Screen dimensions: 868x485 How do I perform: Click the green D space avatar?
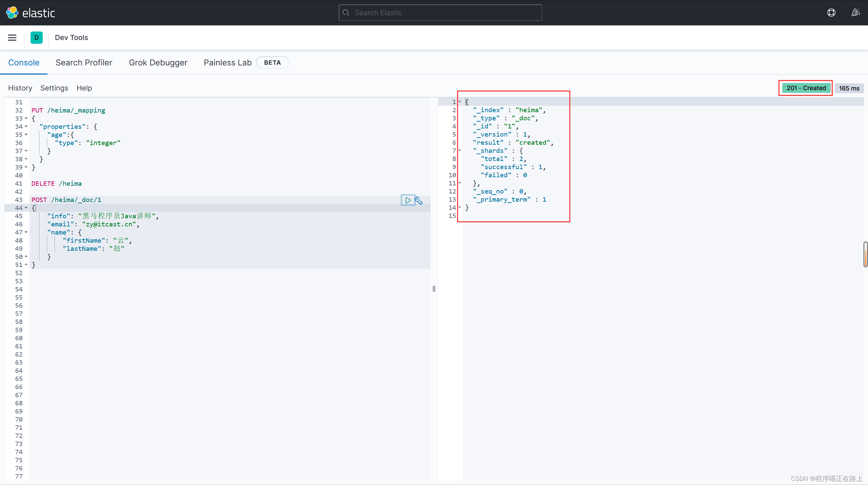point(36,38)
